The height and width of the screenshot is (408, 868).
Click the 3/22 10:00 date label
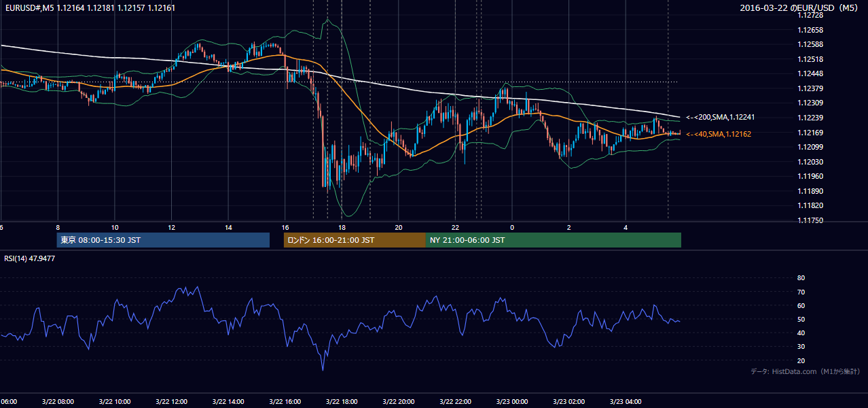[115, 402]
